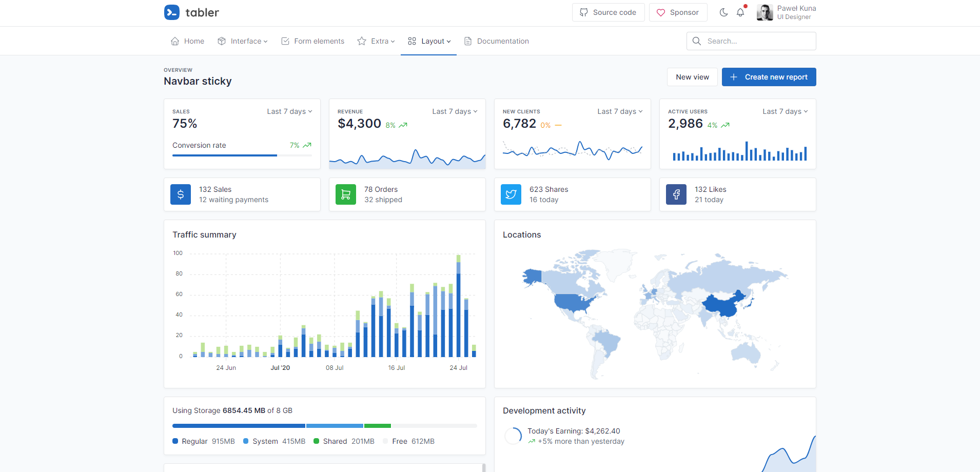Click the Conversion rate progress bar

pos(242,155)
